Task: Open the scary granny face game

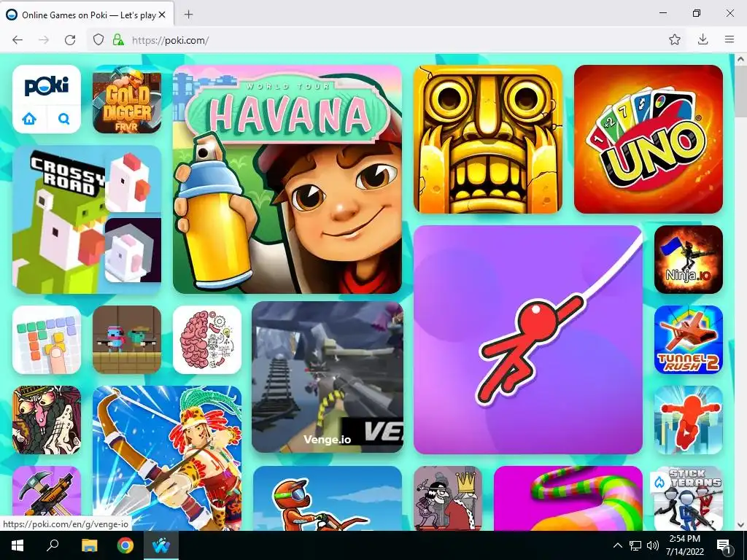Action: point(47,420)
